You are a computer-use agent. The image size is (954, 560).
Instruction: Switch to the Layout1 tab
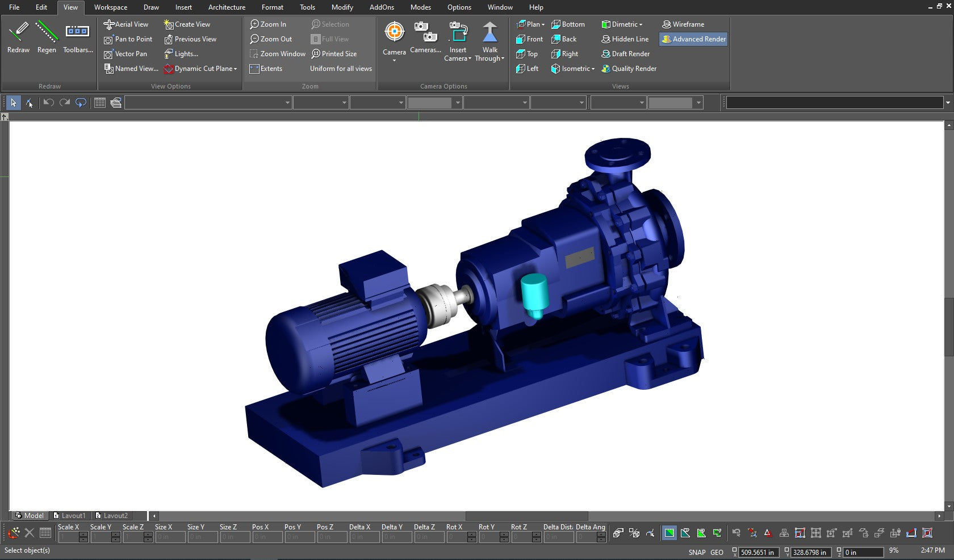[69, 516]
